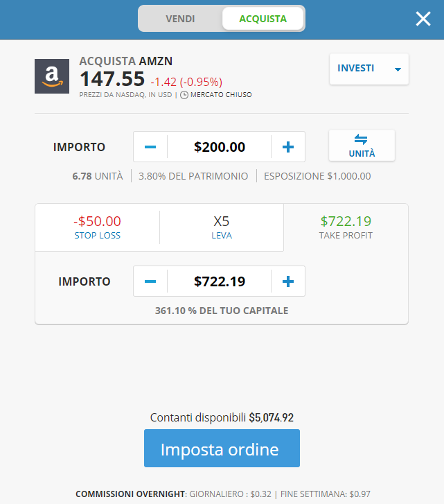Viewport: 444px width, 504px height.
Task: Click the $200.00 amount input field
Action: tap(220, 147)
